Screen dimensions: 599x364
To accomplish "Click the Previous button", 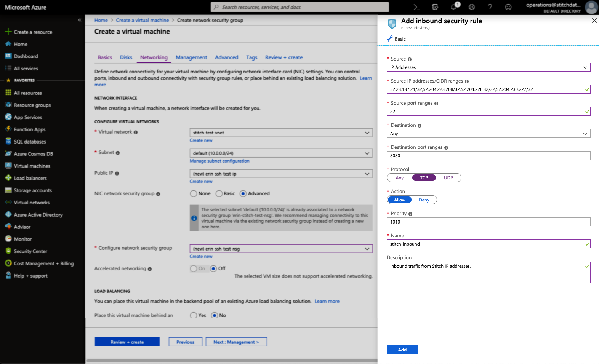I will [186, 342].
